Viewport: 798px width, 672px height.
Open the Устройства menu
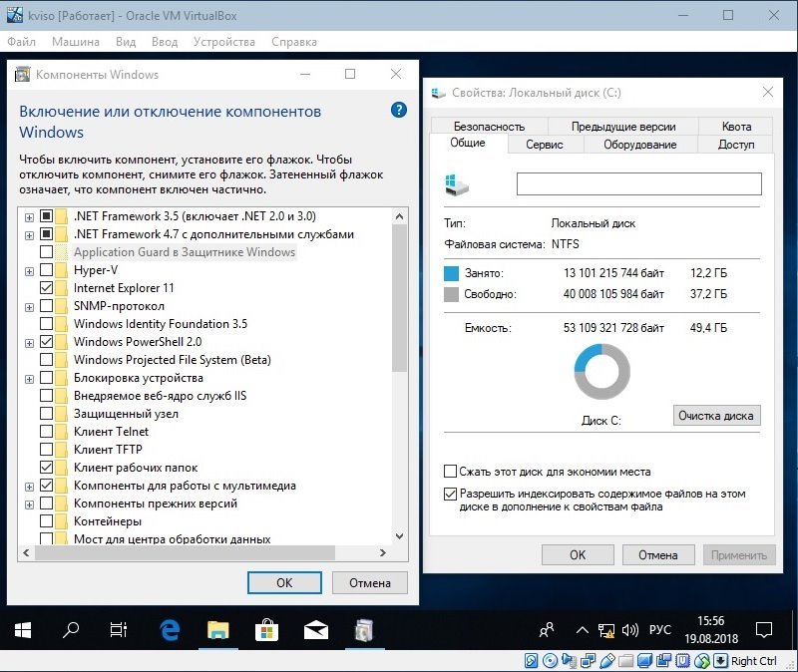pos(223,42)
